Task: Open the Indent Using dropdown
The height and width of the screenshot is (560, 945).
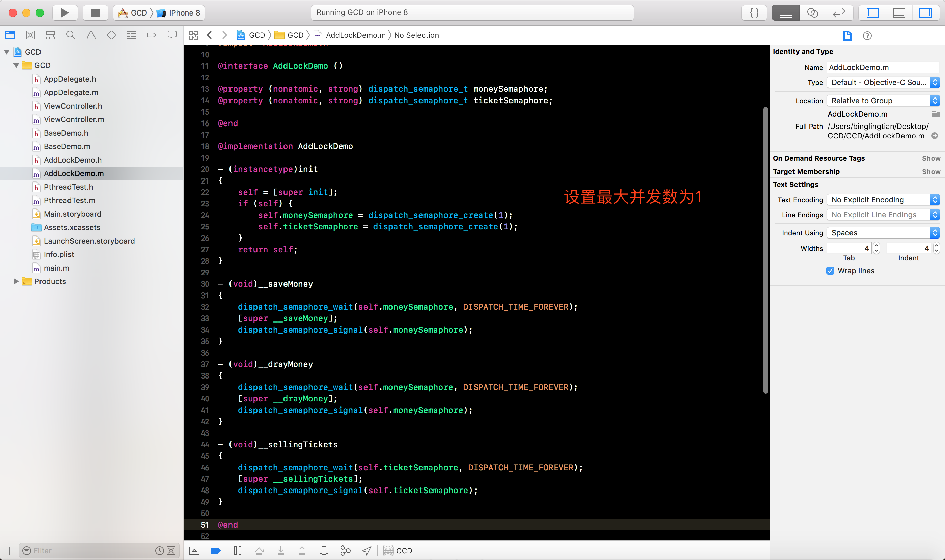Action: (883, 233)
